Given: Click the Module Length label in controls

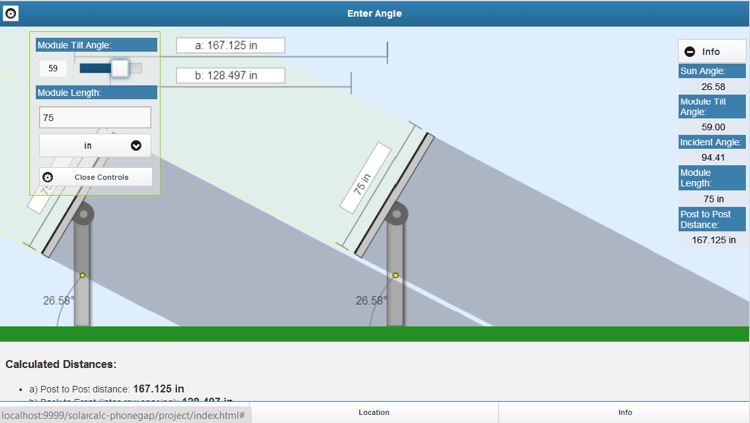Looking at the screenshot, I should tap(96, 93).
